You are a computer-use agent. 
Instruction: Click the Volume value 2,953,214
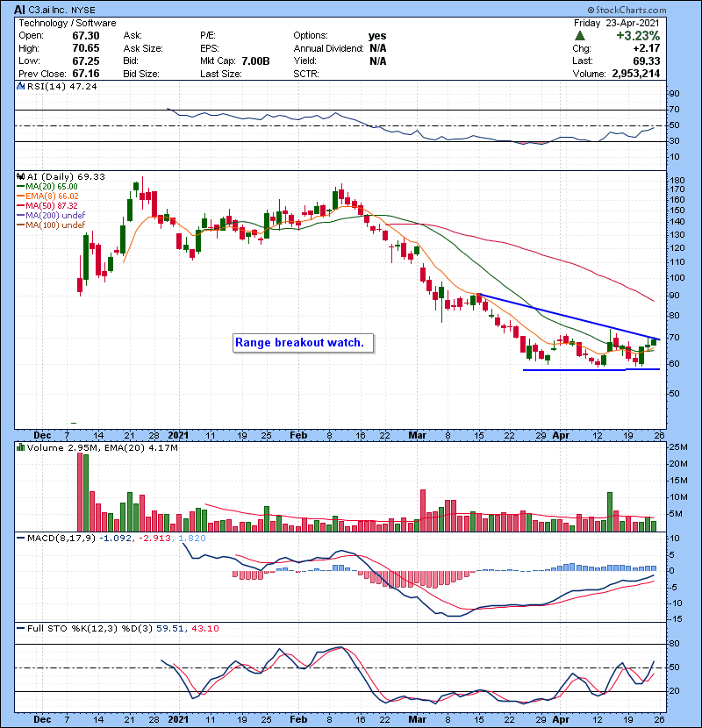(x=635, y=74)
